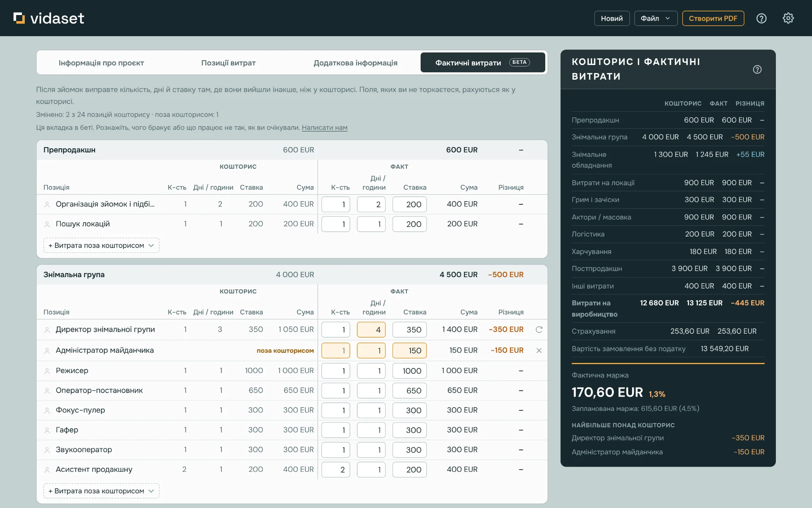Click person icon beside Асистент продакшну
This screenshot has height=508, width=812.
point(47,470)
